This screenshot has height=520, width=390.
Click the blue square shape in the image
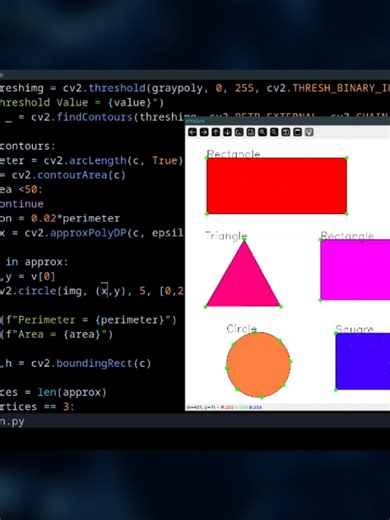pyautogui.click(x=363, y=361)
